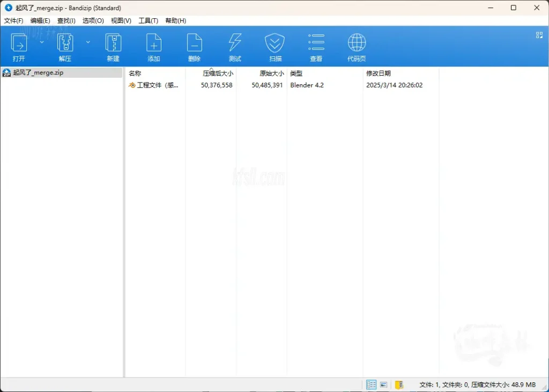The height and width of the screenshot is (392, 549).
Task: Click the layout icon at top right
Action: tap(539, 35)
